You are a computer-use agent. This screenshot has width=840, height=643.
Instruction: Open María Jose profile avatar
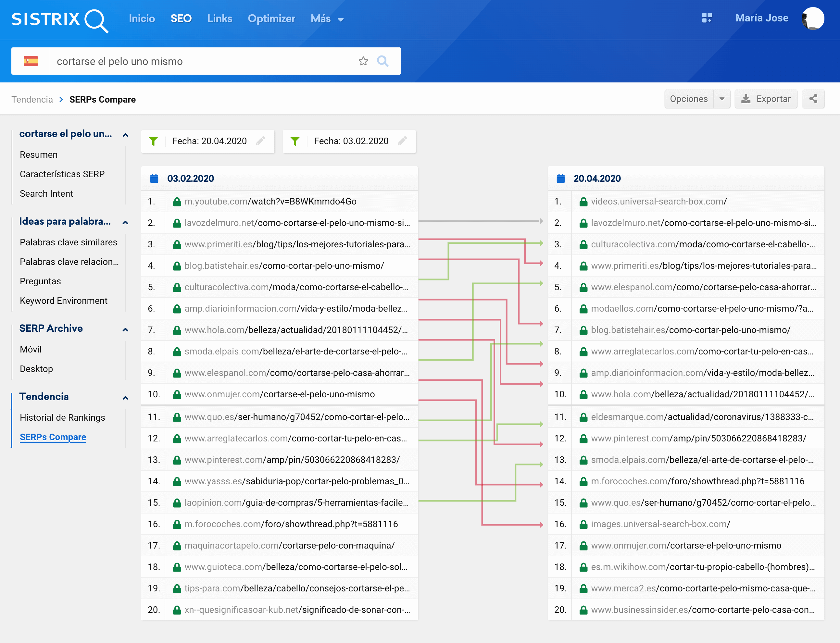(812, 19)
